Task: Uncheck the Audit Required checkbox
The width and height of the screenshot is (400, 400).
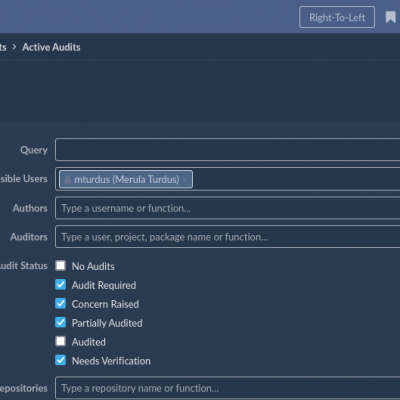Action: point(61,285)
